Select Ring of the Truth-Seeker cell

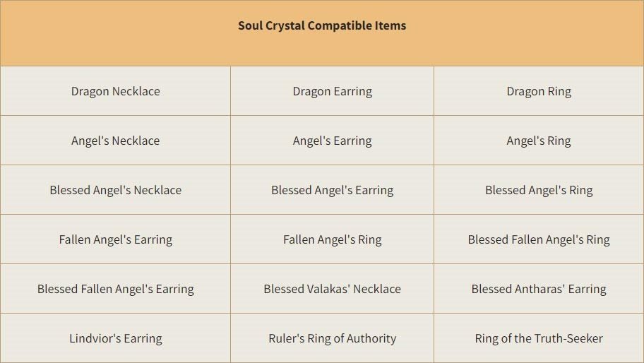coord(539,338)
